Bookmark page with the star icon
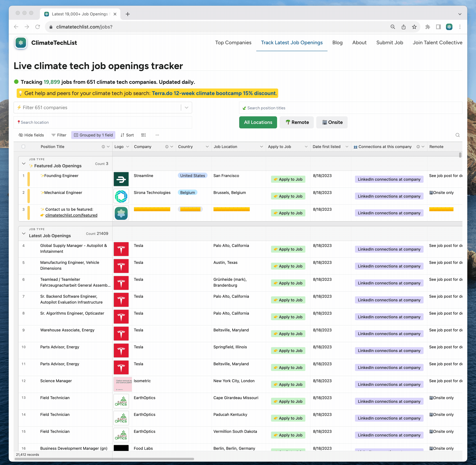Screen dimensions: 476x465 [x=414, y=27]
